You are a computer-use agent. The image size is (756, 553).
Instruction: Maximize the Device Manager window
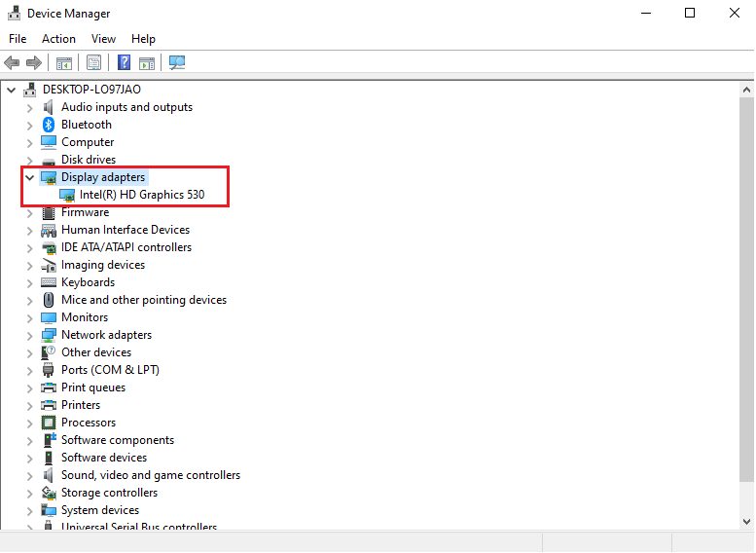point(690,13)
